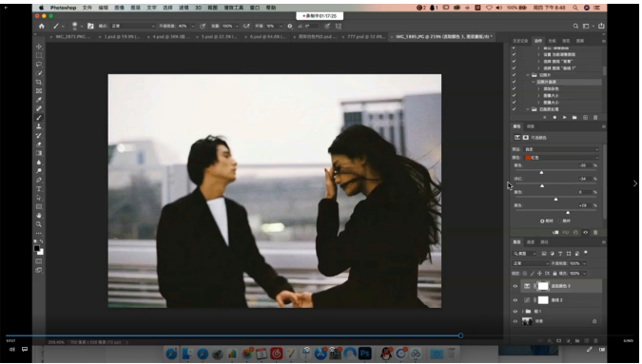The width and height of the screenshot is (642, 364).
Task: Delete action with Actions panel trash icon
Action: click(595, 118)
